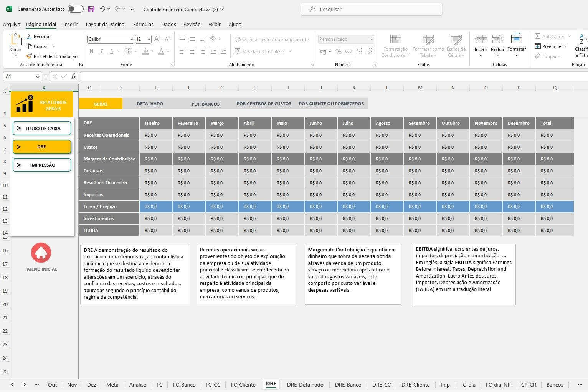Image resolution: width=588 pixels, height=392 pixels.
Task: Click the font color letter A swatch
Action: click(161, 51)
